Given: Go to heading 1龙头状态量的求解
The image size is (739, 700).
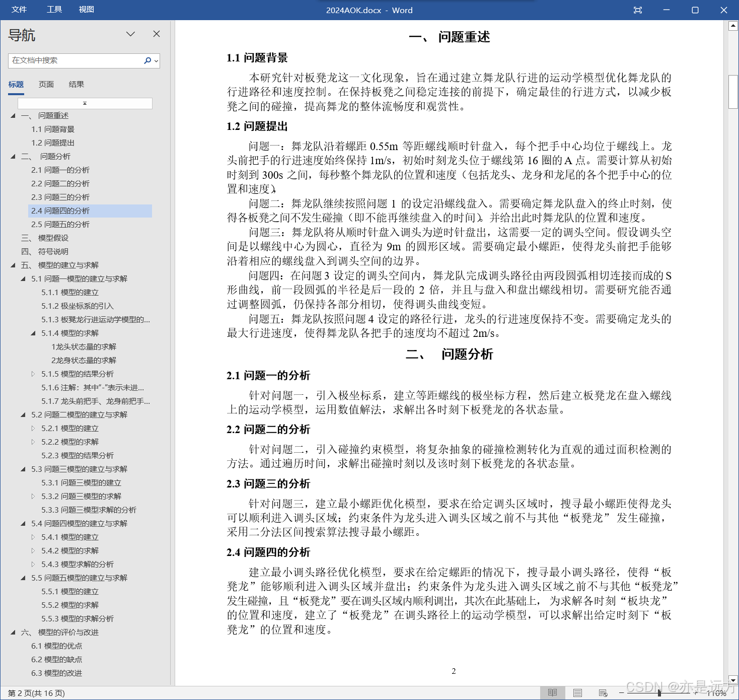Looking at the screenshot, I should pos(84,347).
